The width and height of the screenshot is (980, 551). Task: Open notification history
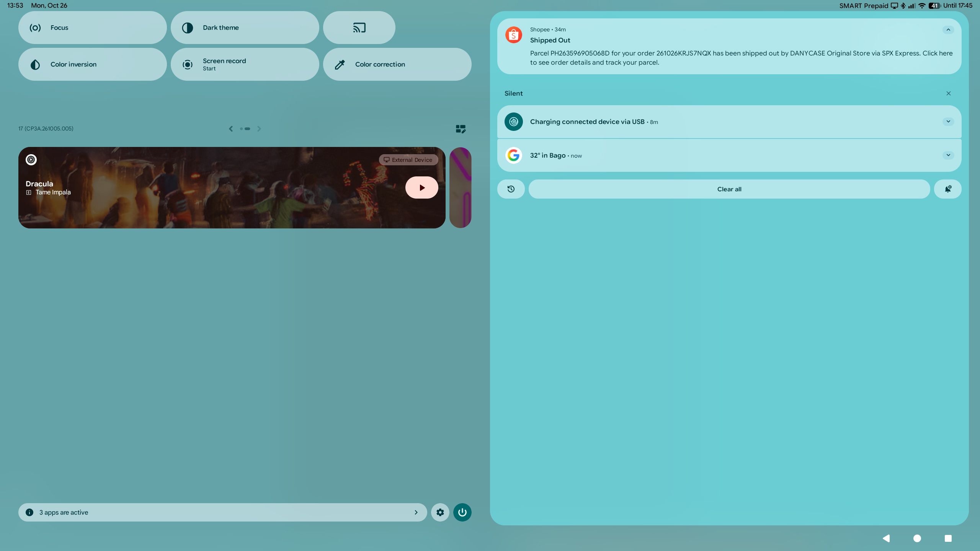(x=511, y=189)
